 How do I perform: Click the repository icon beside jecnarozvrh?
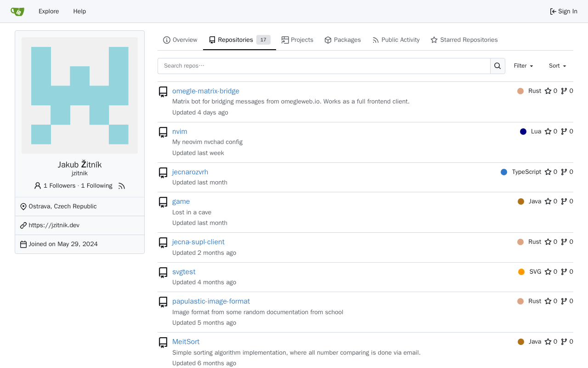pos(163,173)
